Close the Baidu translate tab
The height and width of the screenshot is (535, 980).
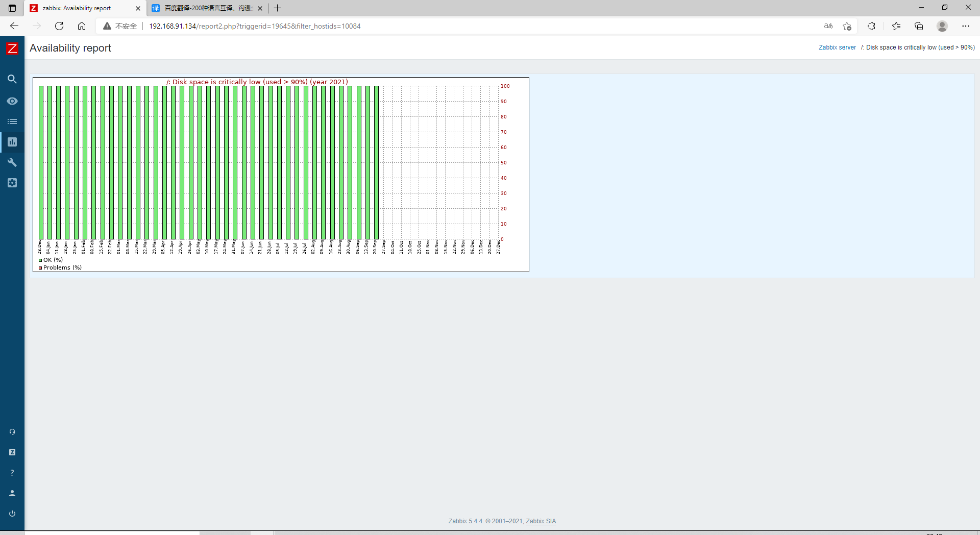tap(260, 8)
